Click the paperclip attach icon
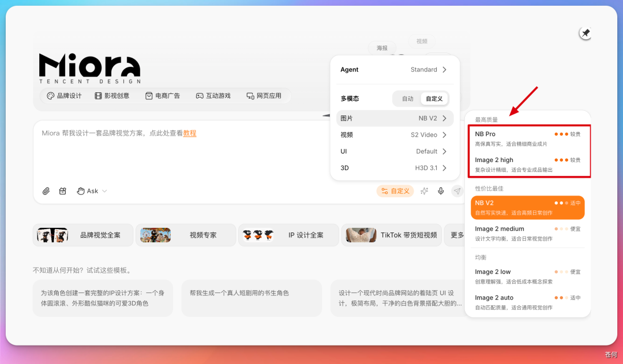The image size is (623, 364). click(46, 191)
